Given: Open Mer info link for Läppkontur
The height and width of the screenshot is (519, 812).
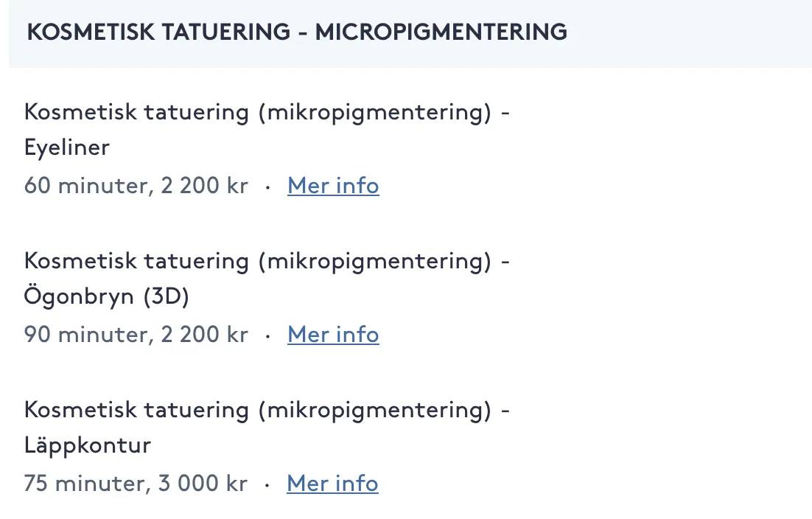Looking at the screenshot, I should click(332, 484).
